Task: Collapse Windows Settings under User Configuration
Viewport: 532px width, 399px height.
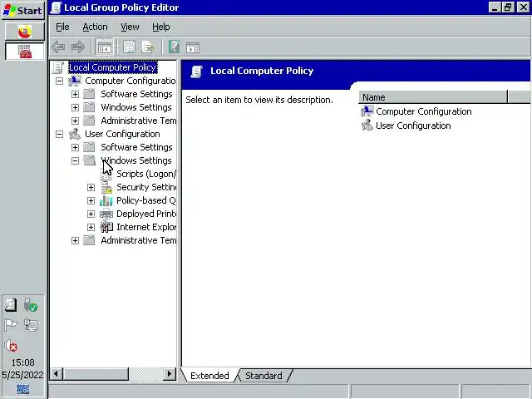Action: pyautogui.click(x=76, y=160)
